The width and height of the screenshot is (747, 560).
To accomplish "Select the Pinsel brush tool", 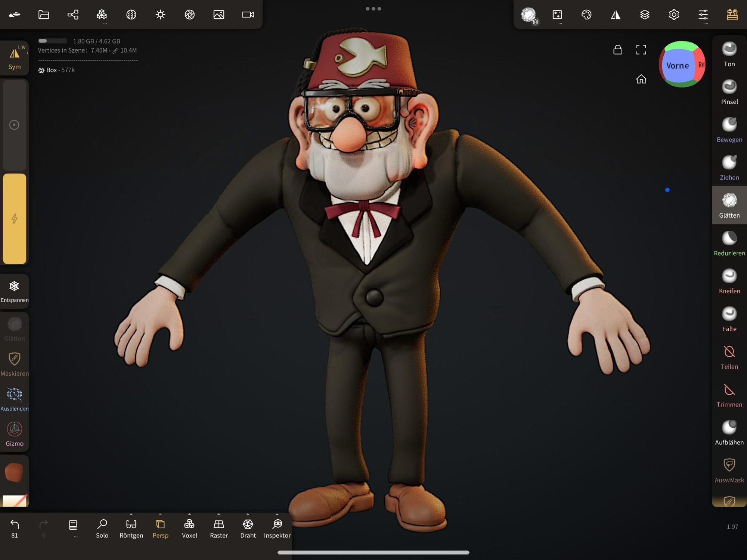I will click(x=729, y=92).
